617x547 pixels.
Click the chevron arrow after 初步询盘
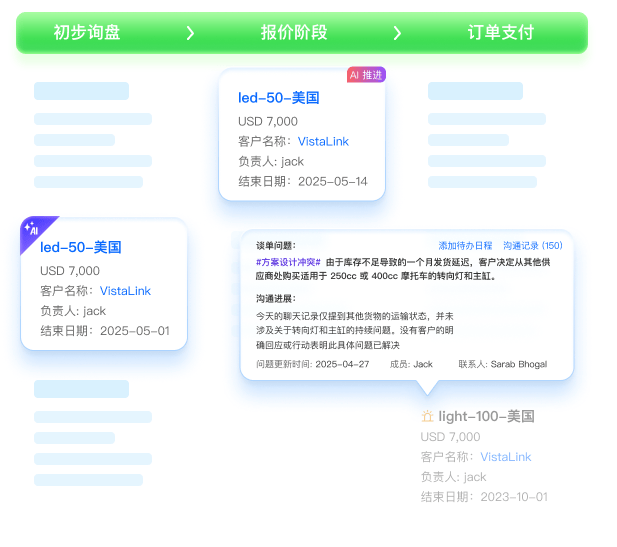[190, 33]
